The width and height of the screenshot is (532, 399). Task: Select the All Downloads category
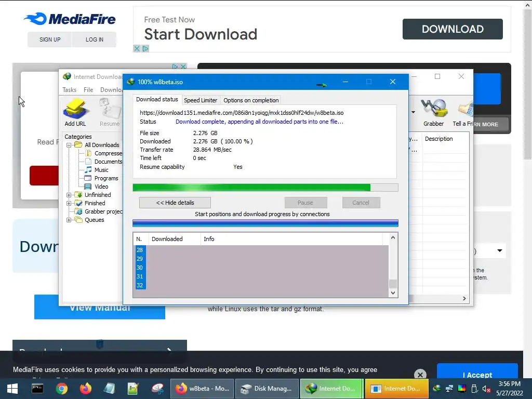(102, 145)
